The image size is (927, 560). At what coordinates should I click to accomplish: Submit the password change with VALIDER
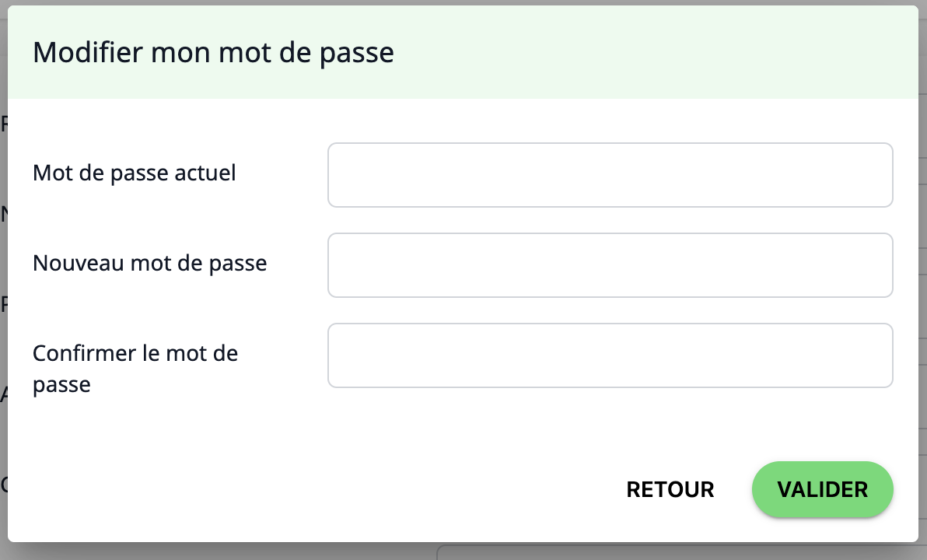tap(822, 489)
